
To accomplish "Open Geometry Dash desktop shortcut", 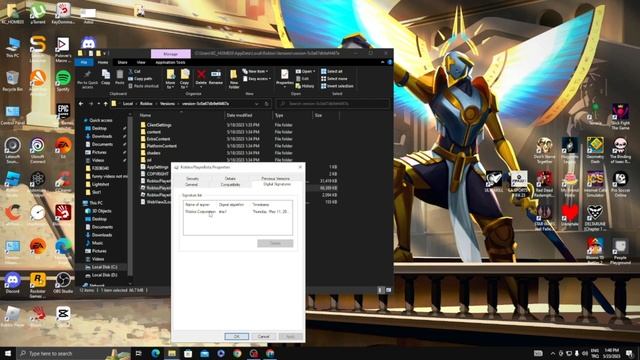I will point(595,151).
